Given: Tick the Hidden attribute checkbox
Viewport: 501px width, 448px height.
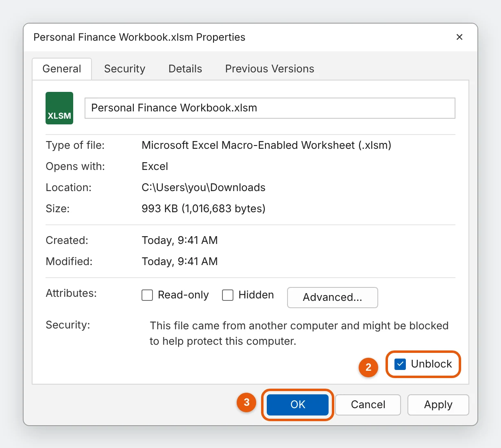Looking at the screenshot, I should (228, 295).
